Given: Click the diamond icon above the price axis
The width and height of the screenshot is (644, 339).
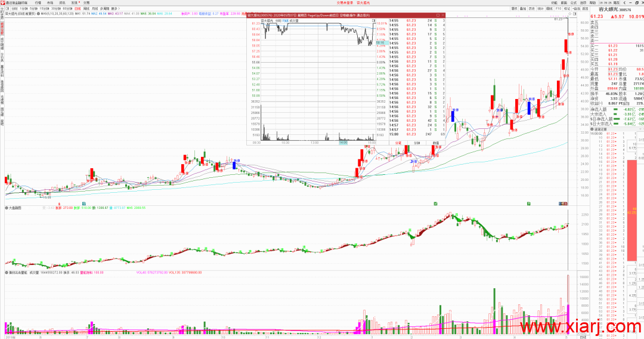Looking at the screenshot, I should coord(570,14).
